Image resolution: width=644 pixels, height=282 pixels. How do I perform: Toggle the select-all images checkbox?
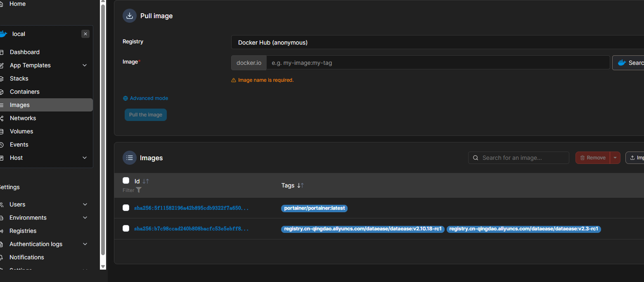tap(126, 180)
